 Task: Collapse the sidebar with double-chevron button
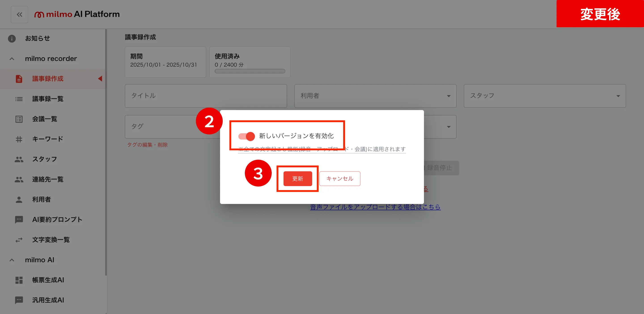(19, 15)
